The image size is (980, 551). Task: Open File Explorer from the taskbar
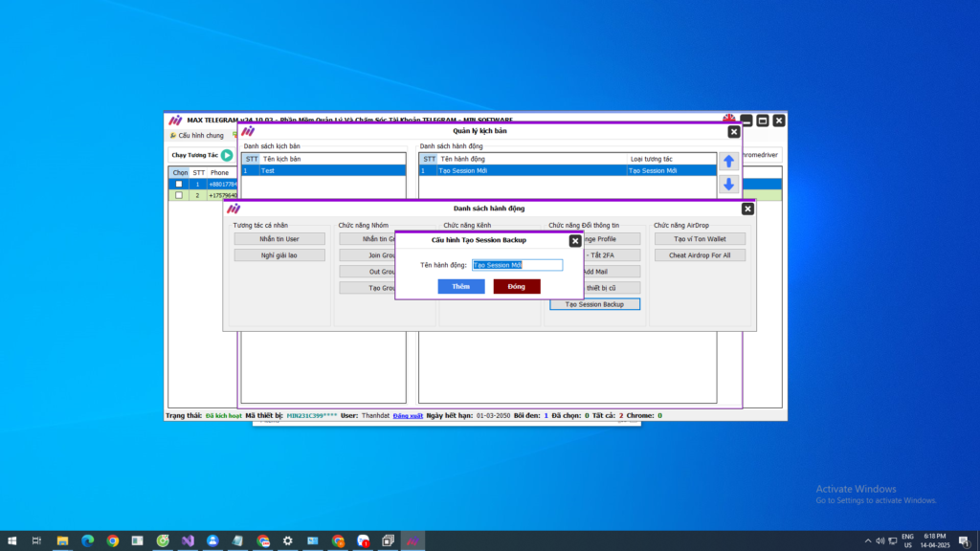[x=61, y=540]
